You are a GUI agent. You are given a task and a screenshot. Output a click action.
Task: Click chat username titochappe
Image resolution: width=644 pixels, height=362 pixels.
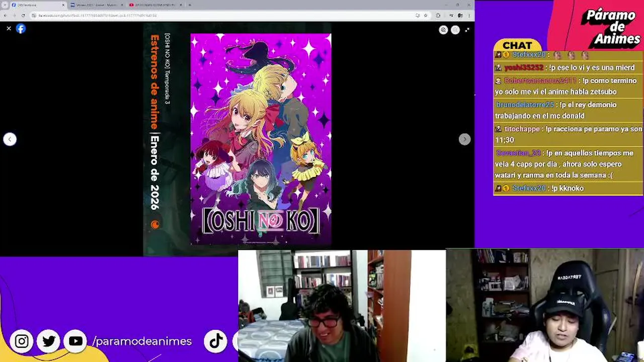tap(522, 129)
